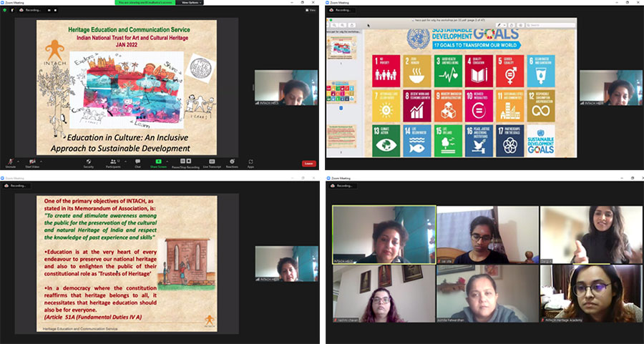Image resolution: width=644 pixels, height=344 pixels.
Task: Click the green screen-sharing notification bar
Action: pyautogui.click(x=145, y=2)
